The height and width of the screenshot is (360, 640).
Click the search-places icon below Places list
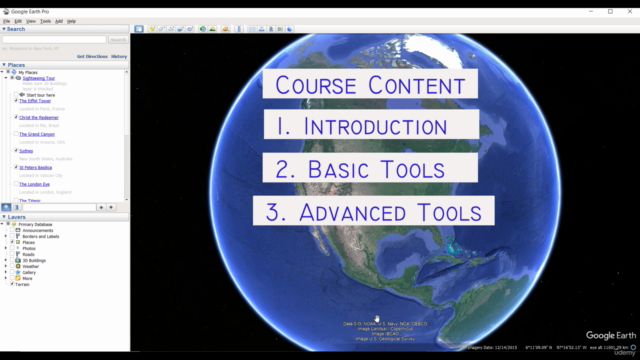[x=6, y=207]
